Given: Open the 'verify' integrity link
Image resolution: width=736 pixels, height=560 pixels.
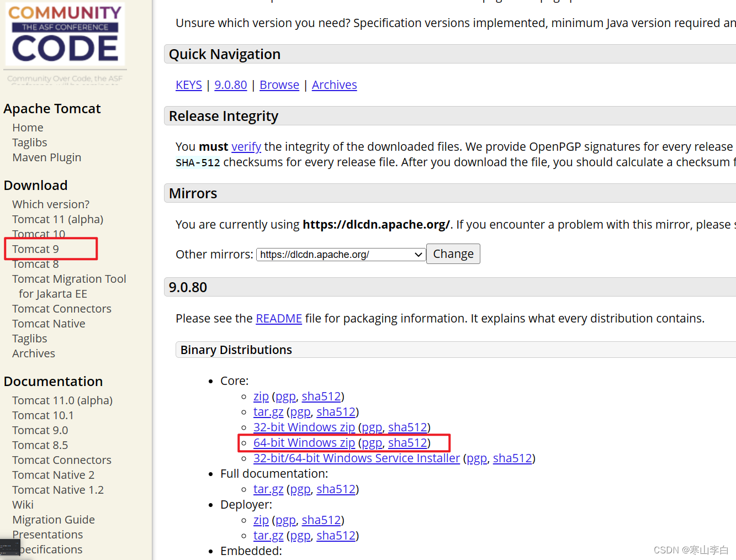Looking at the screenshot, I should tap(246, 147).
